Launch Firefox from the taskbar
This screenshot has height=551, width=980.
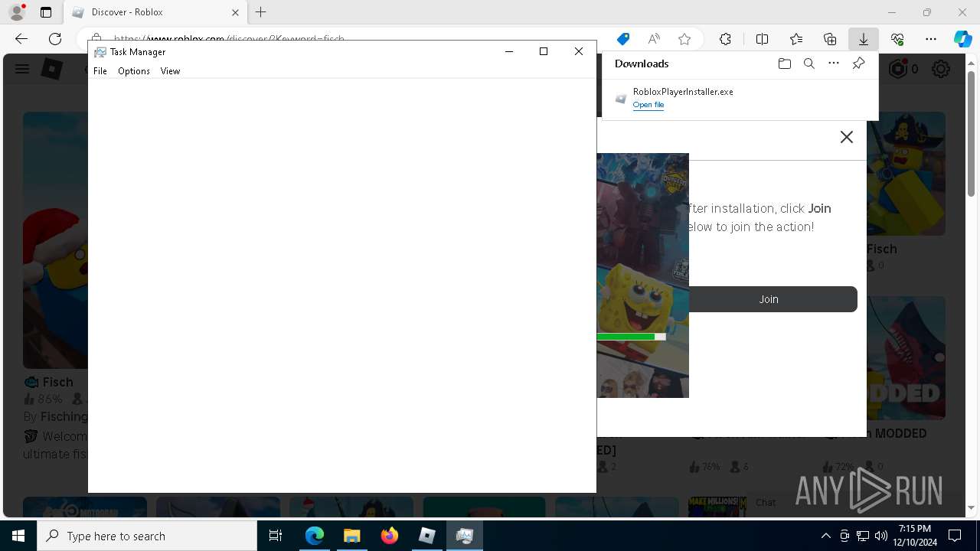(x=389, y=536)
